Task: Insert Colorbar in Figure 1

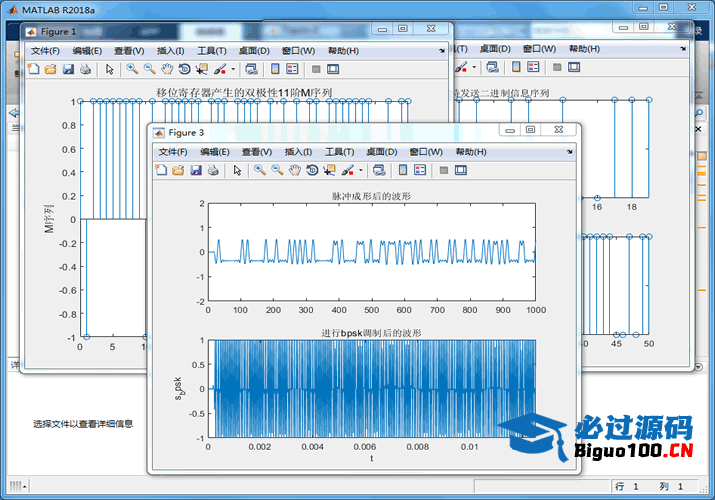Action: [x=275, y=69]
